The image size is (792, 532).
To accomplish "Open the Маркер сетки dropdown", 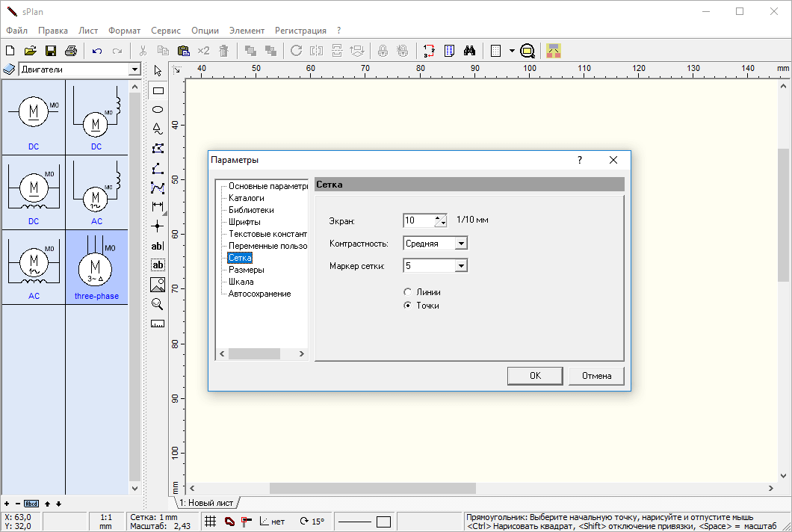I will (x=461, y=266).
